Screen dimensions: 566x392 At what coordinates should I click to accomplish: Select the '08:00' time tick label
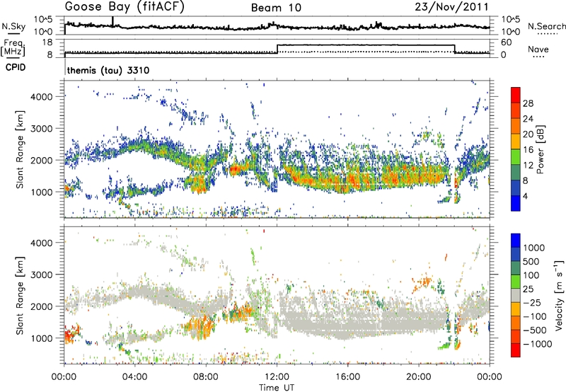[x=206, y=377]
